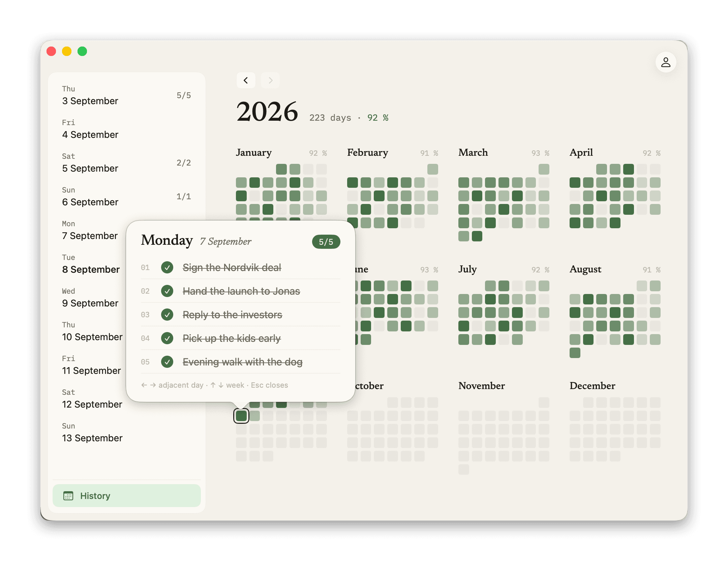Click the January month heading
Viewport: 728px width, 561px height.
254,152
